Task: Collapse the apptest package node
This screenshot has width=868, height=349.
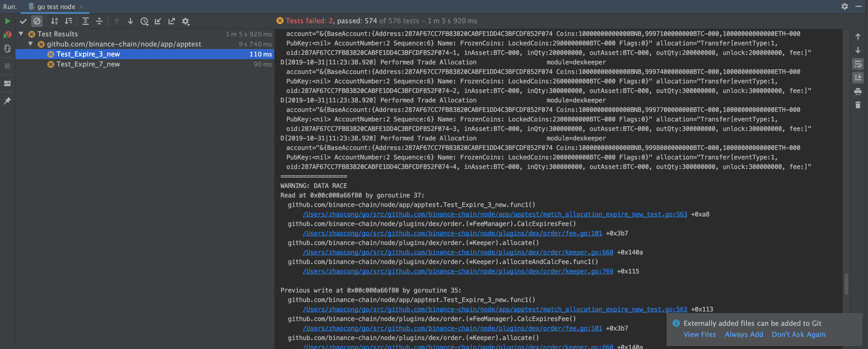Action: coord(30,44)
